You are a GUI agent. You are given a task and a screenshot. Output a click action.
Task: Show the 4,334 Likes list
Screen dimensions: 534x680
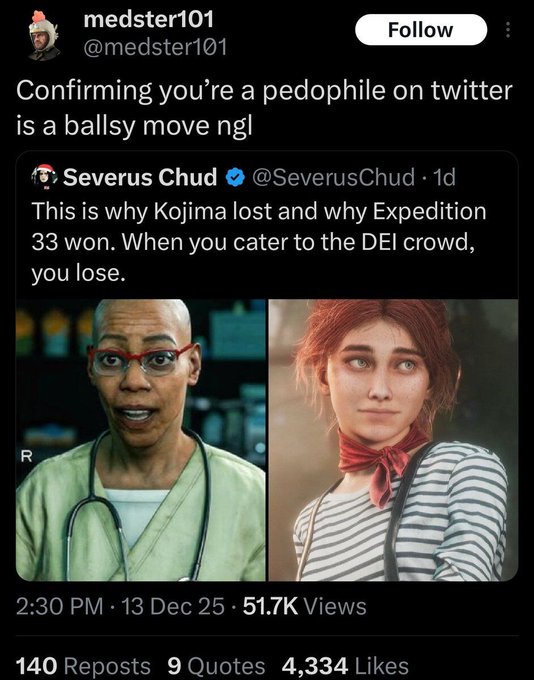pos(345,666)
